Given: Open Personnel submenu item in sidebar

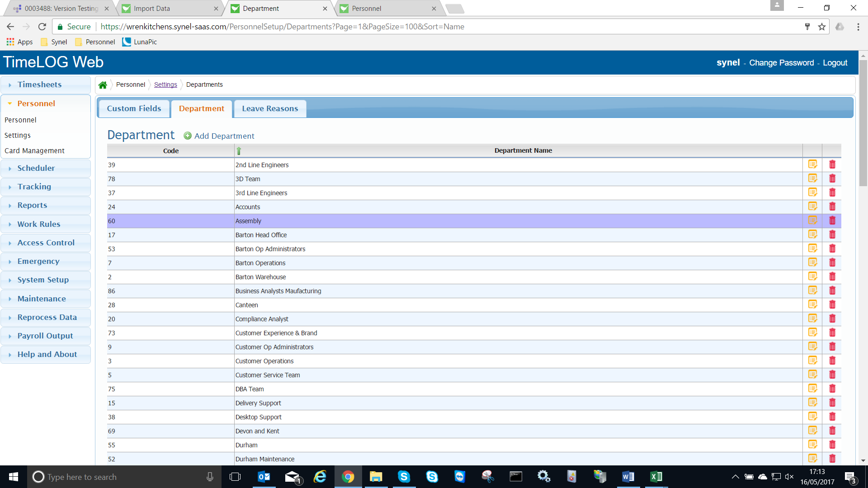Looking at the screenshot, I should 20,120.
